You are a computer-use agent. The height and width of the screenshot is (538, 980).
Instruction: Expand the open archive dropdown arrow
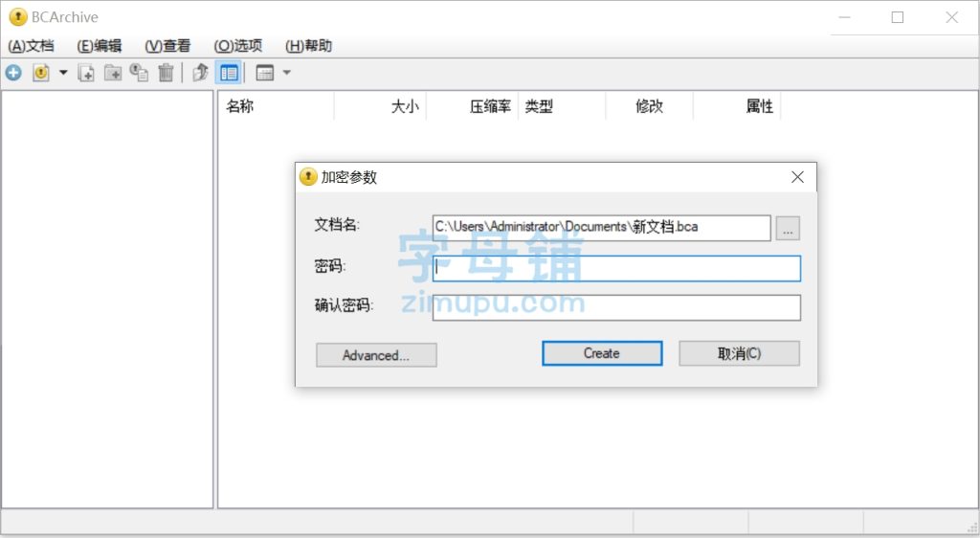(63, 73)
